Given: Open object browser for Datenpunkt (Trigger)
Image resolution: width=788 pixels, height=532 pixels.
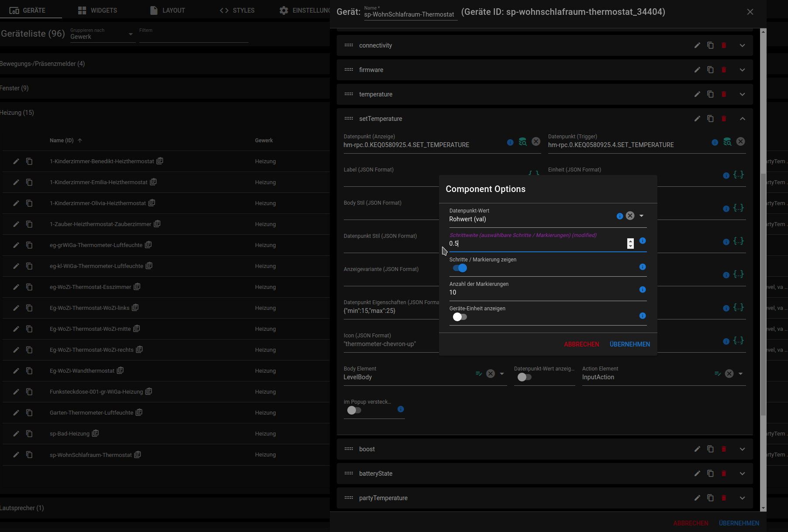Looking at the screenshot, I should point(727,142).
